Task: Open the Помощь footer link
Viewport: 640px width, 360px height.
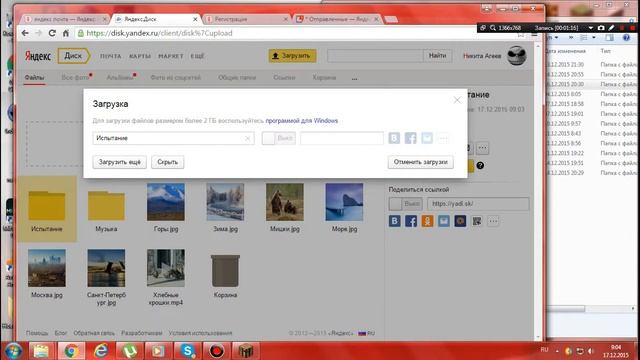Action: pos(37,333)
